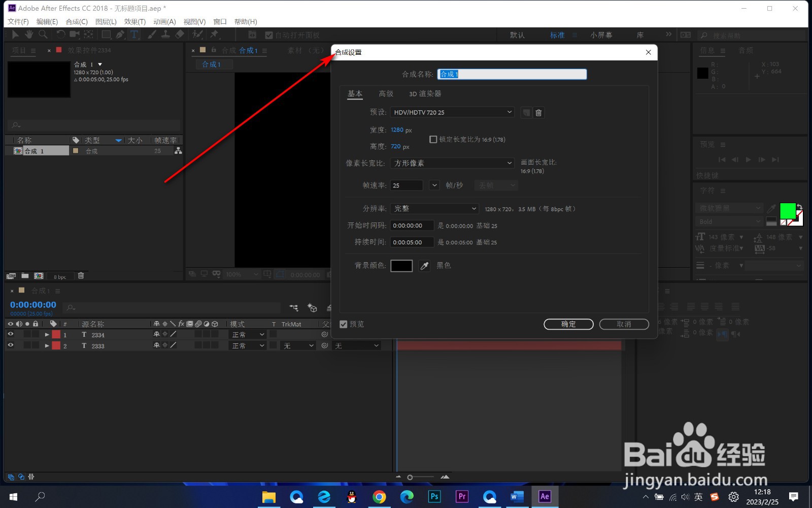Select the Zoom magnifier tool
812x508 pixels.
[43, 35]
